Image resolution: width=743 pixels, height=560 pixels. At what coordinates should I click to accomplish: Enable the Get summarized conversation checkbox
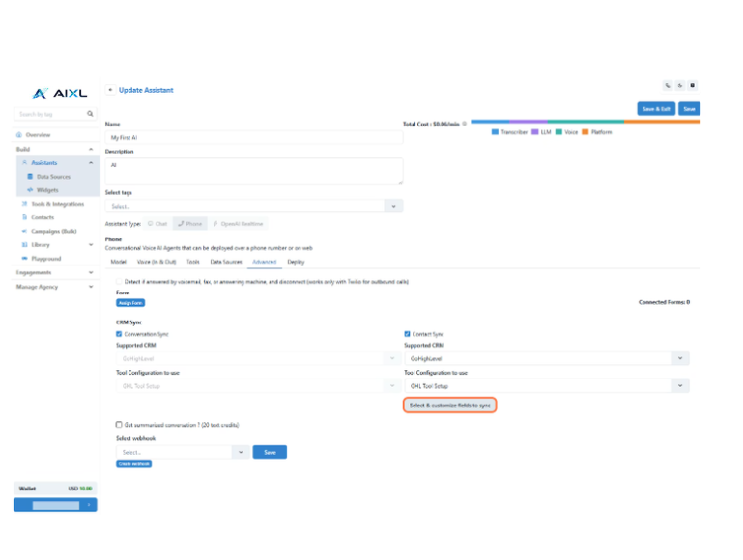pos(119,424)
